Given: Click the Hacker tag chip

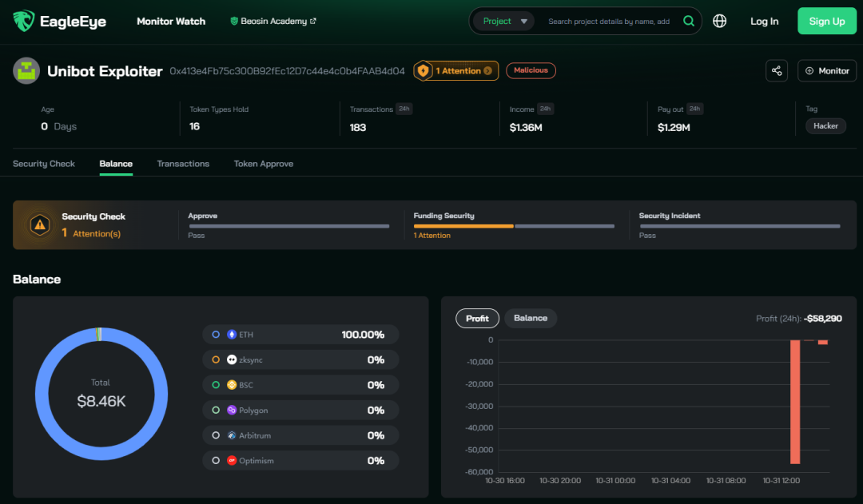Looking at the screenshot, I should point(825,126).
